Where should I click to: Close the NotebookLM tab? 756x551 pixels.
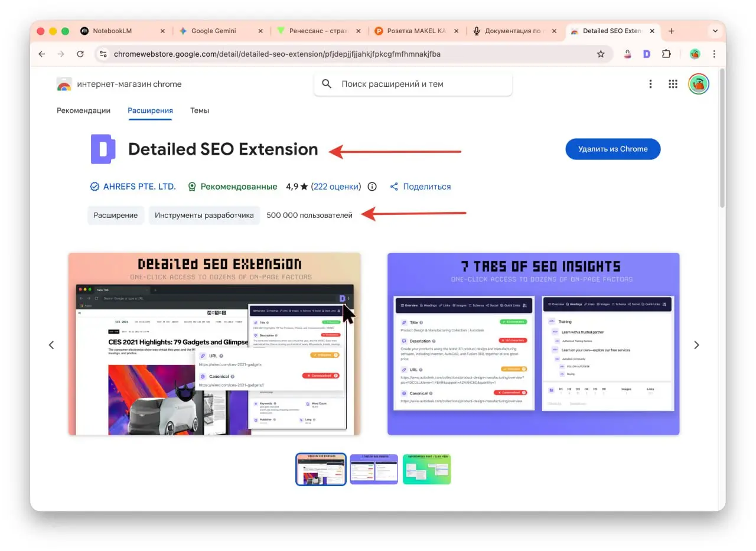coord(162,31)
